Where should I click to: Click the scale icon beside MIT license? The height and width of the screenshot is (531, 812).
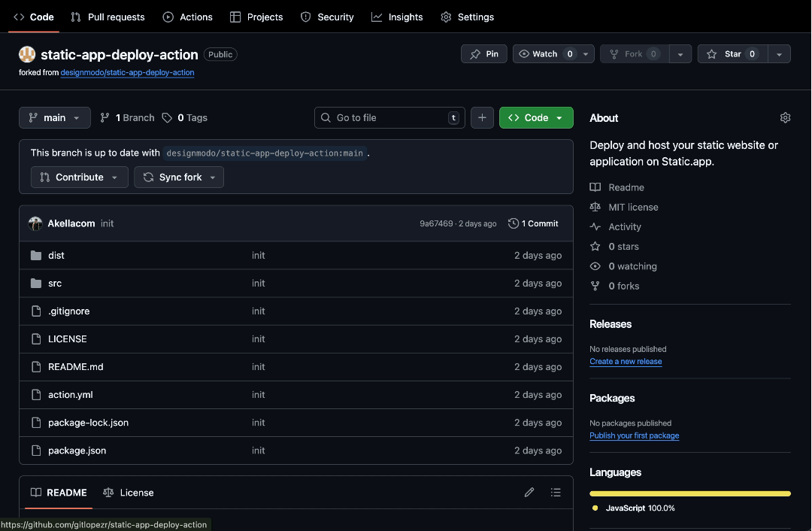pyautogui.click(x=595, y=207)
